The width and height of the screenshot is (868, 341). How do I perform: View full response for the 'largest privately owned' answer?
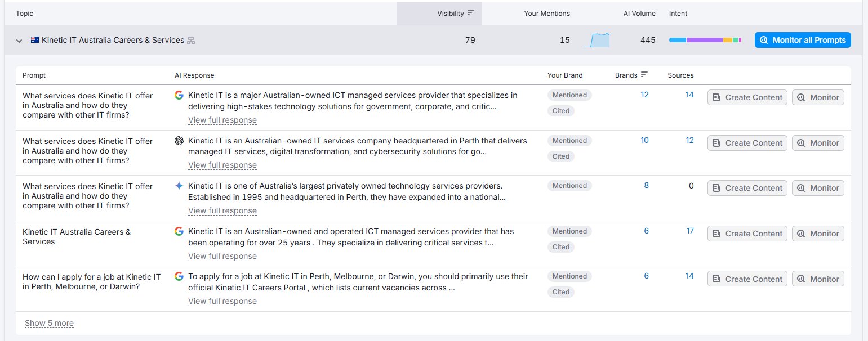point(222,210)
